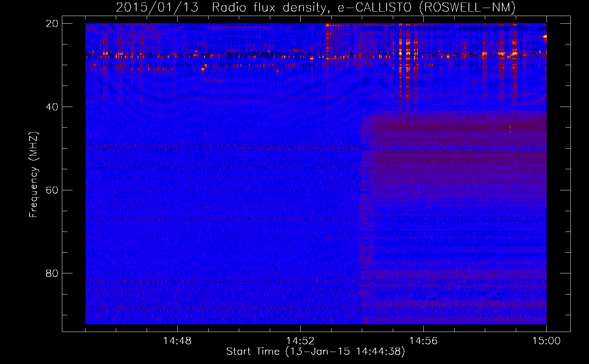Click the 'Start Time (13-Jan-15 14:44:38)' label
The image size is (589, 364).
(316, 352)
